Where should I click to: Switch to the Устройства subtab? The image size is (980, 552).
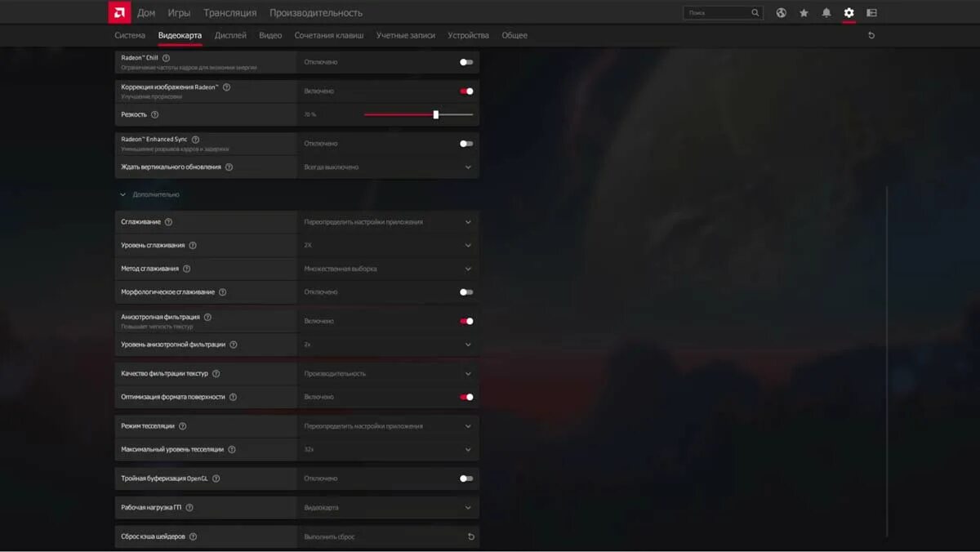[469, 35]
